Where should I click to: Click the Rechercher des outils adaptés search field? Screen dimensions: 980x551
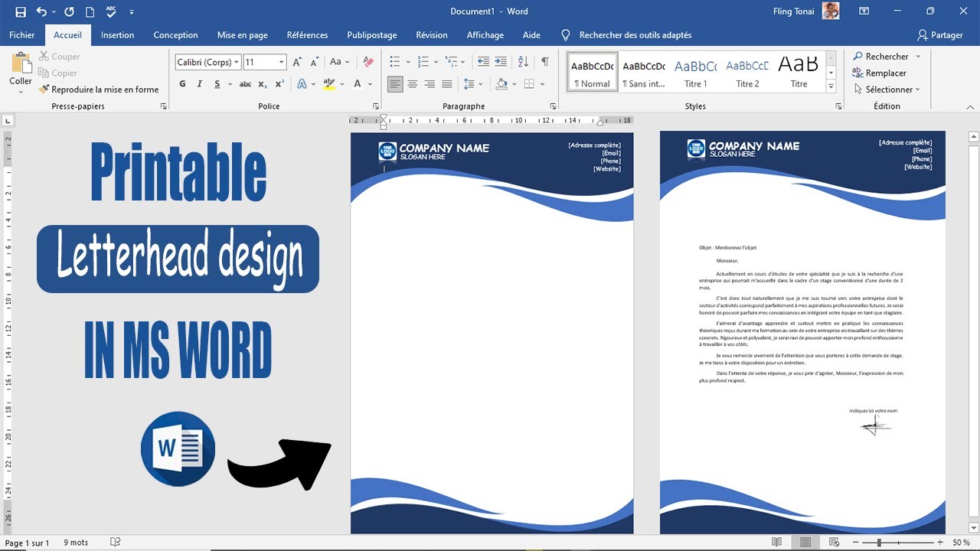point(635,35)
